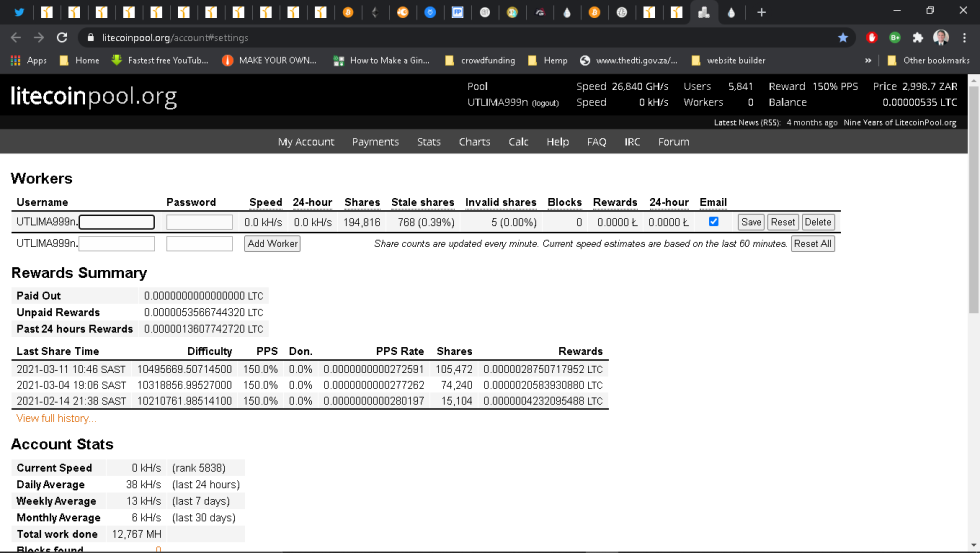Go back to the previous page
This screenshot has height=553, width=980.
[16, 37]
